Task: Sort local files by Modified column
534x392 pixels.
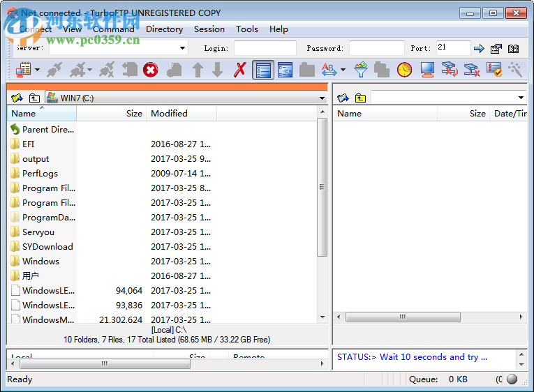Action: coord(181,113)
